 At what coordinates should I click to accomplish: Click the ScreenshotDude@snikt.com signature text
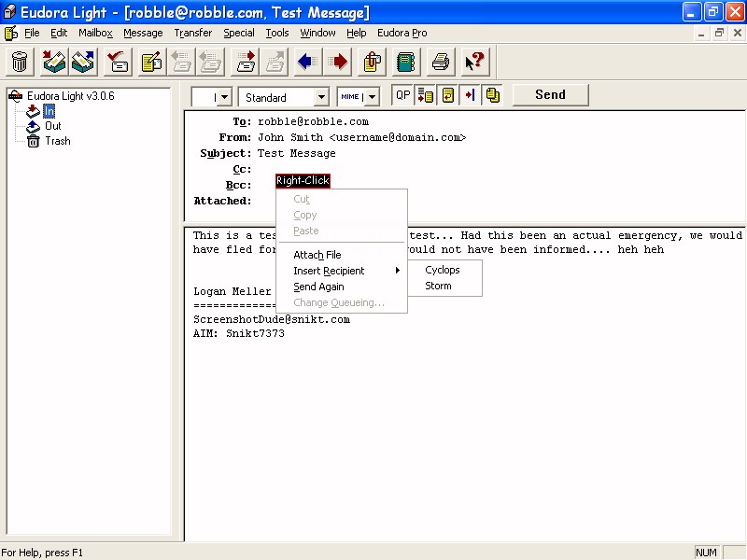(272, 319)
